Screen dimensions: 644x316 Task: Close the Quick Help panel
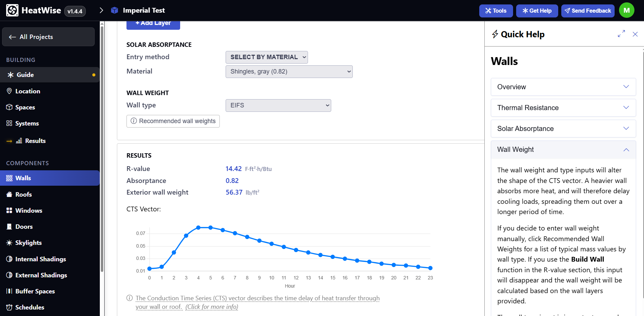(635, 34)
